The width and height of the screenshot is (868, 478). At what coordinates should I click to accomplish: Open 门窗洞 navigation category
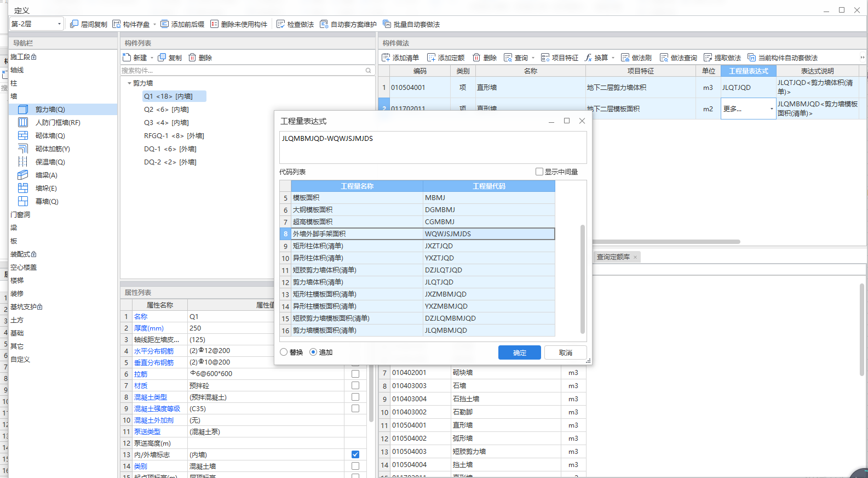point(20,215)
